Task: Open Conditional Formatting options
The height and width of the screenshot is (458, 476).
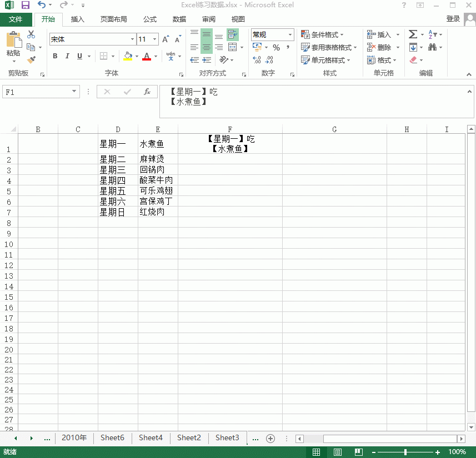Action: [x=324, y=34]
